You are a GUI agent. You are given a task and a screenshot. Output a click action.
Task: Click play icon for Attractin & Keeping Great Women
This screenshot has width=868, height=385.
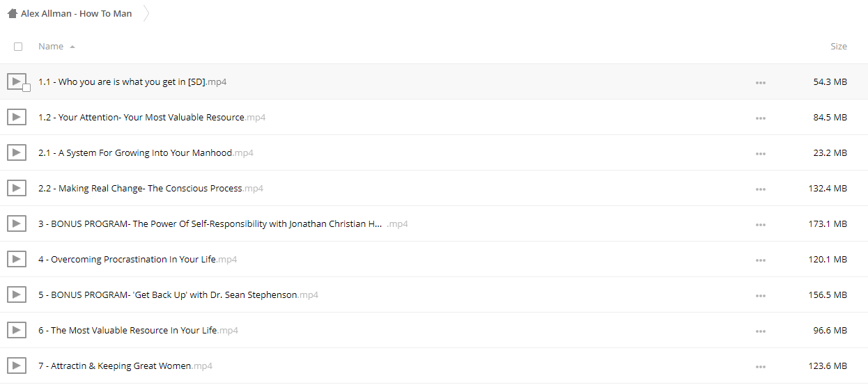point(17,366)
